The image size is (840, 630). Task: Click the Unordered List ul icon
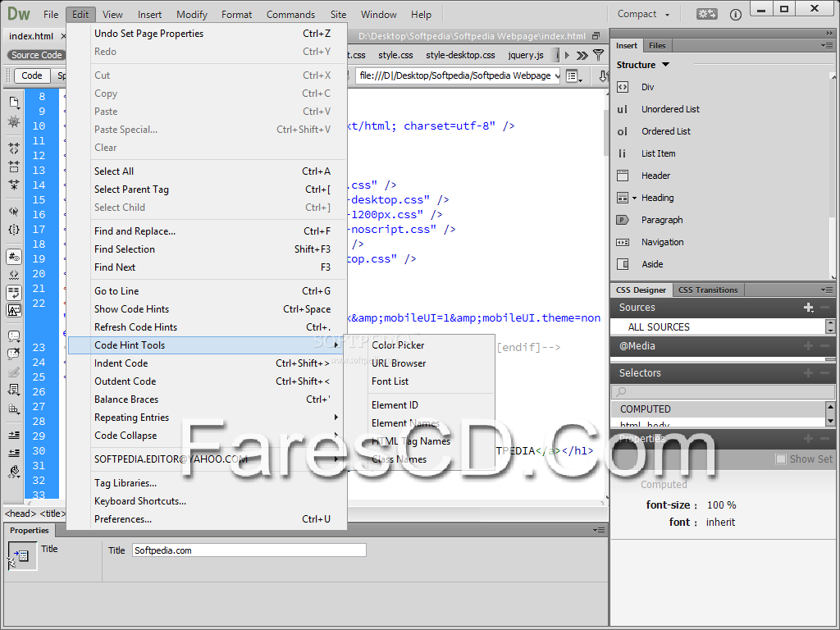point(623,109)
